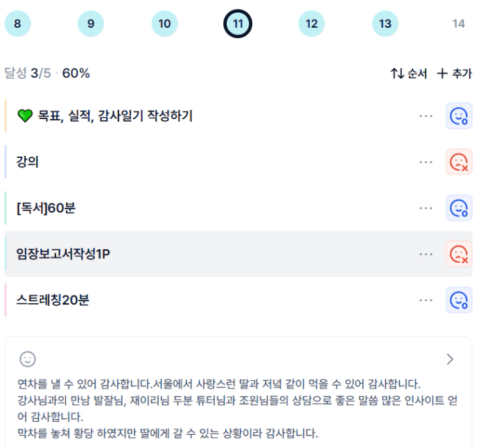
Task: Click the smiley icon for 스트레칭20분
Action: (458, 300)
